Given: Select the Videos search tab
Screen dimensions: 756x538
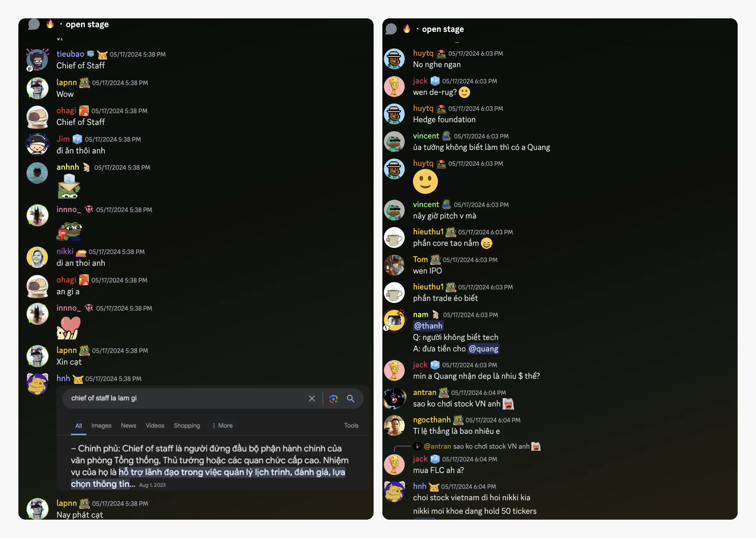Looking at the screenshot, I should click(155, 426).
